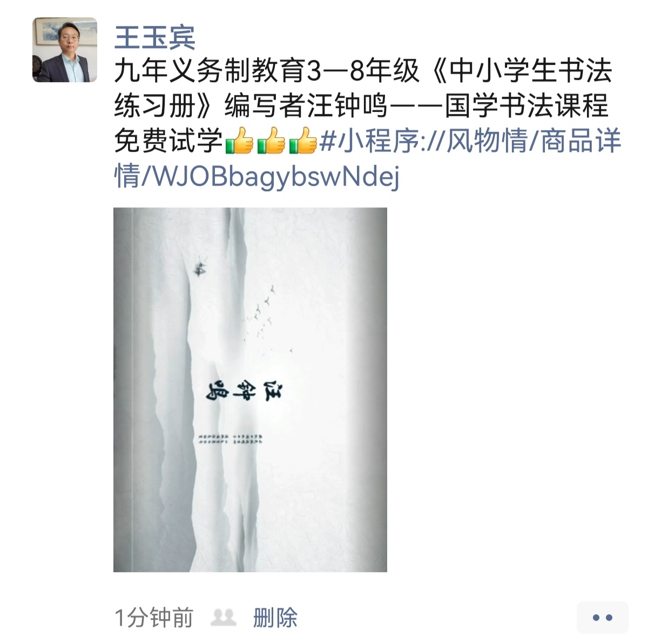
Task: Open the ink-painting cover image
Action: point(250,390)
